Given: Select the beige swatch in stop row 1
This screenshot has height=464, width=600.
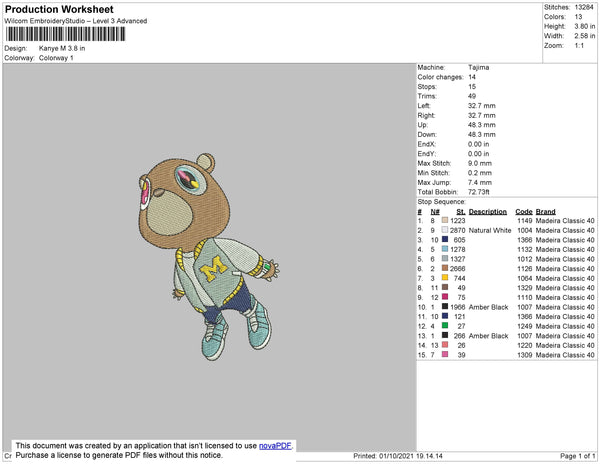Looking at the screenshot, I should 445,220.
